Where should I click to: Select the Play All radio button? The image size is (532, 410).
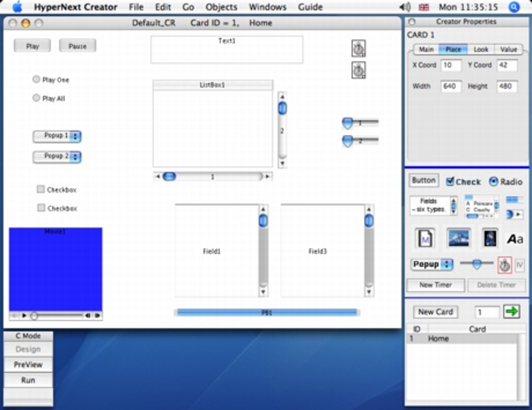pyautogui.click(x=37, y=98)
